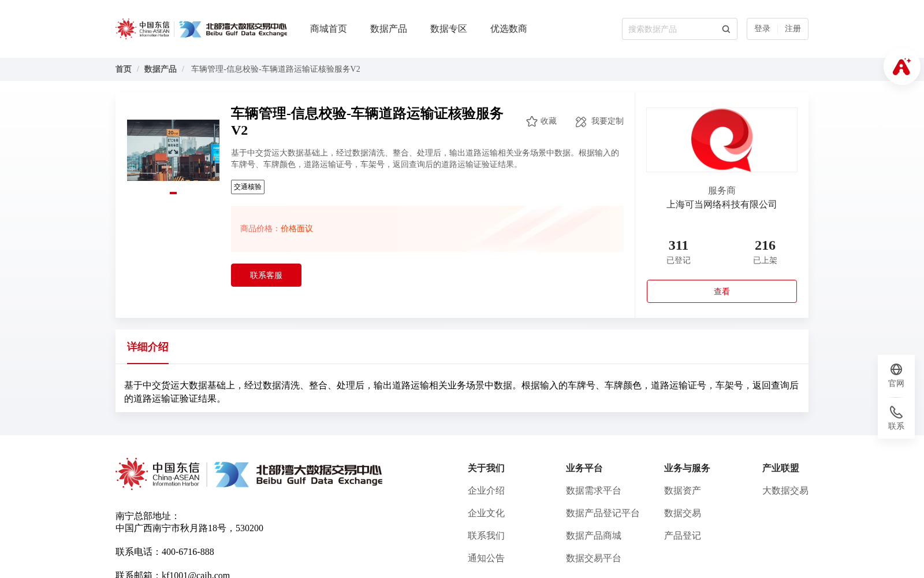924x578 pixels.
Task: Go to 首页 in breadcrumb
Action: [124, 69]
